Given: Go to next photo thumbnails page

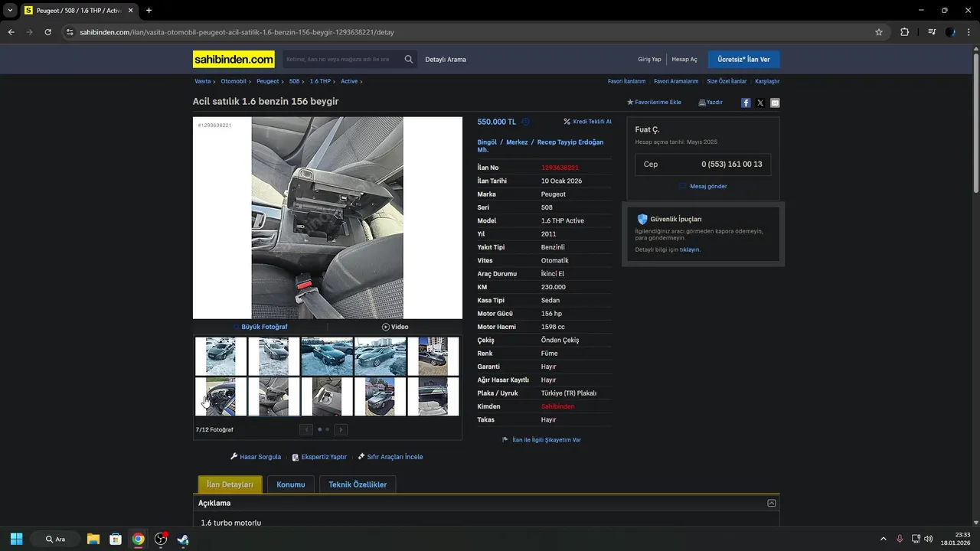Looking at the screenshot, I should click(341, 429).
